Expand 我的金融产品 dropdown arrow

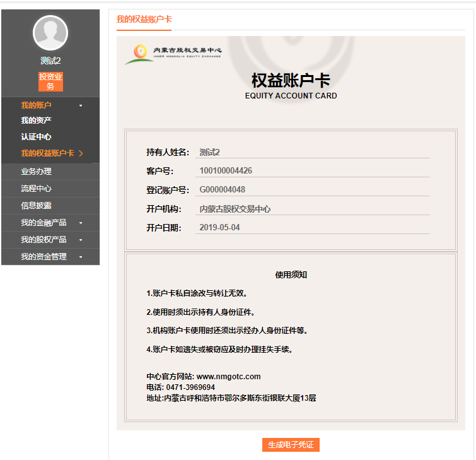point(81,223)
